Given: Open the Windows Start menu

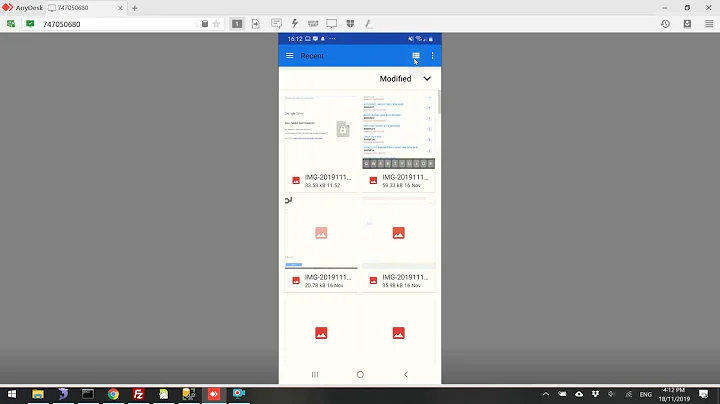Looking at the screenshot, I should [12, 394].
